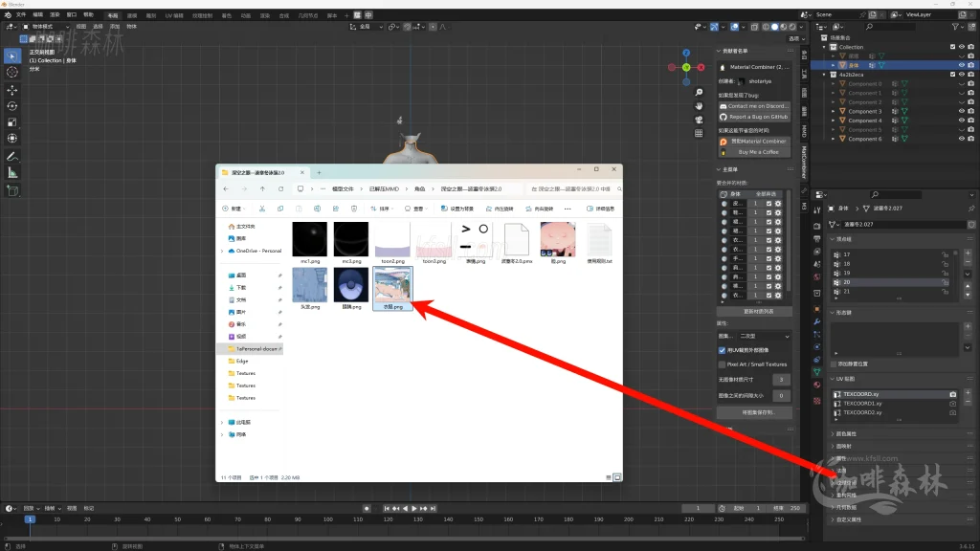The height and width of the screenshot is (551, 980).
Task: Toggle the camera view icon in viewport
Action: coord(699,120)
